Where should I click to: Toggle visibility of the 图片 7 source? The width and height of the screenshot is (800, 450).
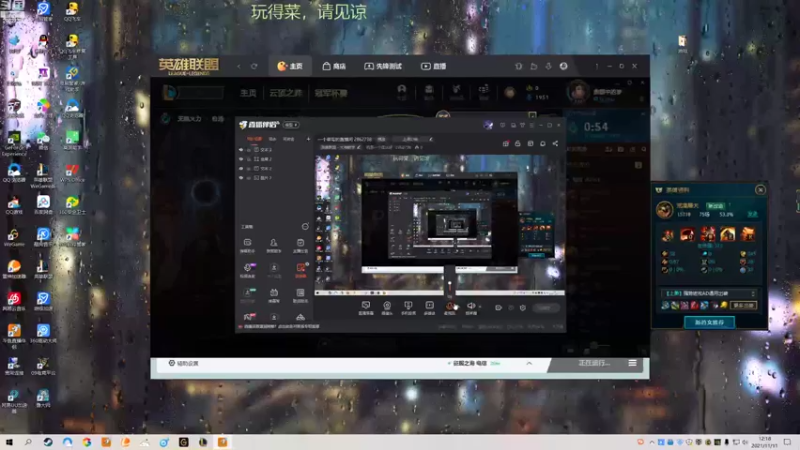[241, 178]
